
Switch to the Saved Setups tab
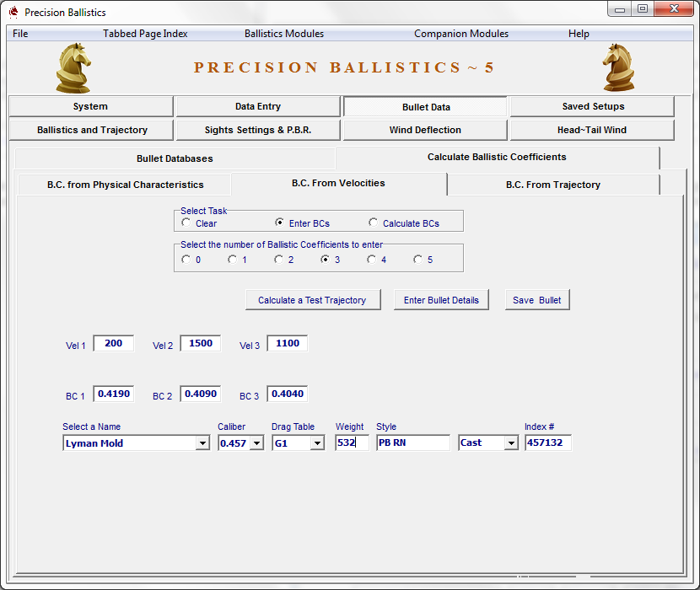pyautogui.click(x=592, y=106)
